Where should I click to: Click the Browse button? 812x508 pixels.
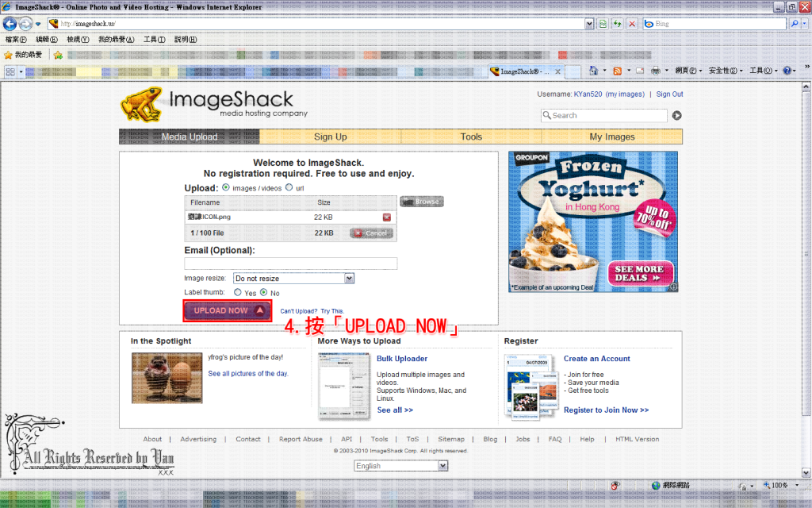[422, 202]
